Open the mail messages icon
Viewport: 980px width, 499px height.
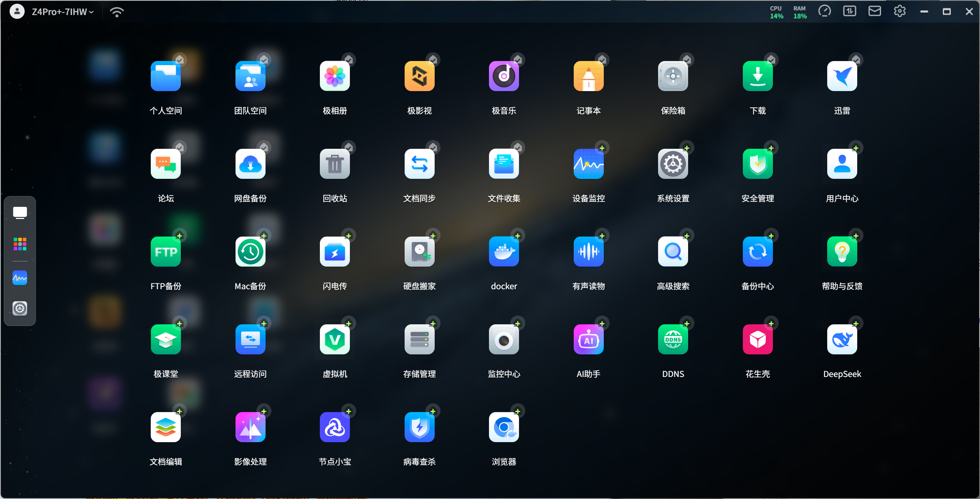click(x=874, y=11)
